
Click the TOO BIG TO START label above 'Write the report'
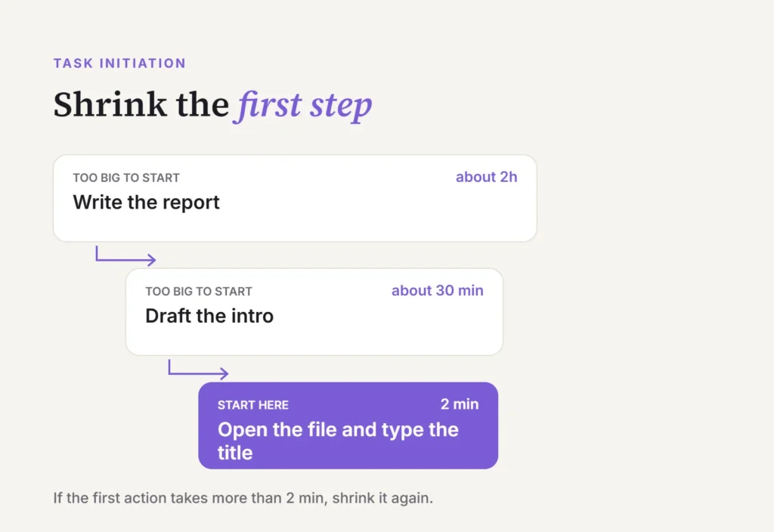tap(126, 178)
